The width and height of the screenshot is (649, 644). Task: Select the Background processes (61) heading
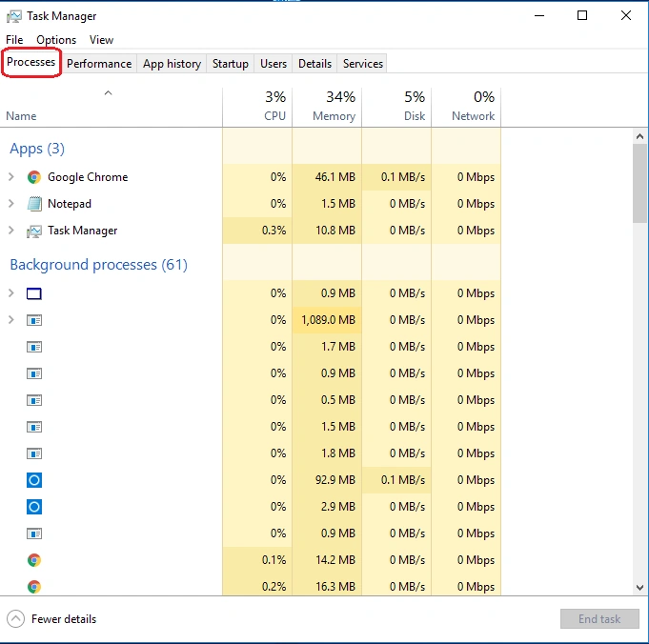tap(99, 265)
